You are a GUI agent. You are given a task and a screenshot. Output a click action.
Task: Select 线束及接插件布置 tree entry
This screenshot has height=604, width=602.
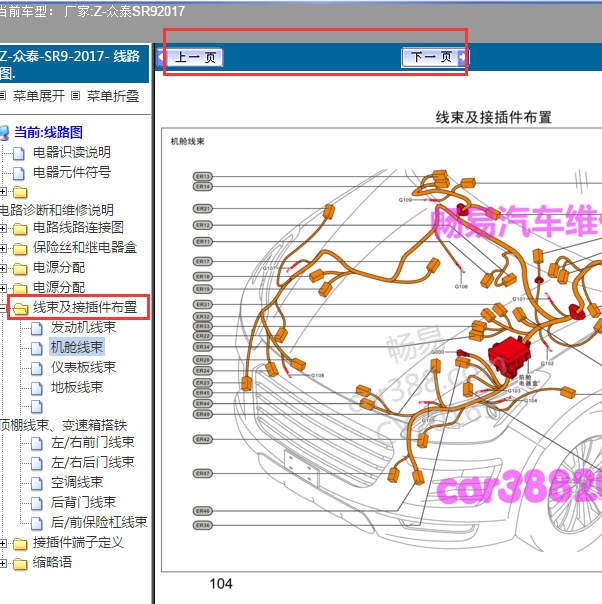point(85,307)
